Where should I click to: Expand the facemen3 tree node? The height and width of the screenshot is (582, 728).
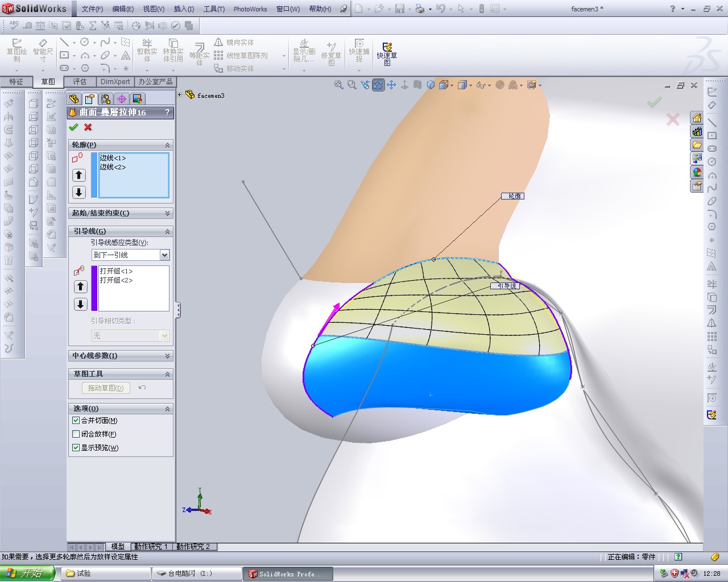coord(180,95)
